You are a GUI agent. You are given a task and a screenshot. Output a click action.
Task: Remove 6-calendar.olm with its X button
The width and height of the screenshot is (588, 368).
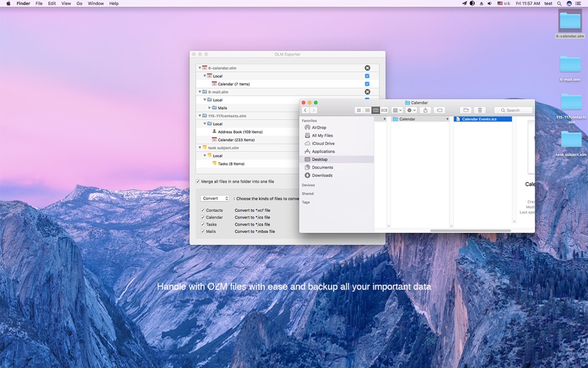click(x=367, y=68)
